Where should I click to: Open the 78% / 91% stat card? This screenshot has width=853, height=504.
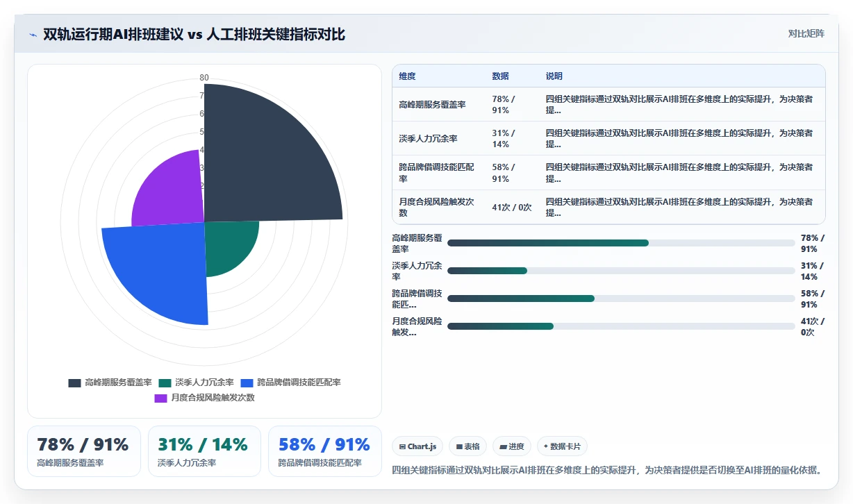point(84,451)
